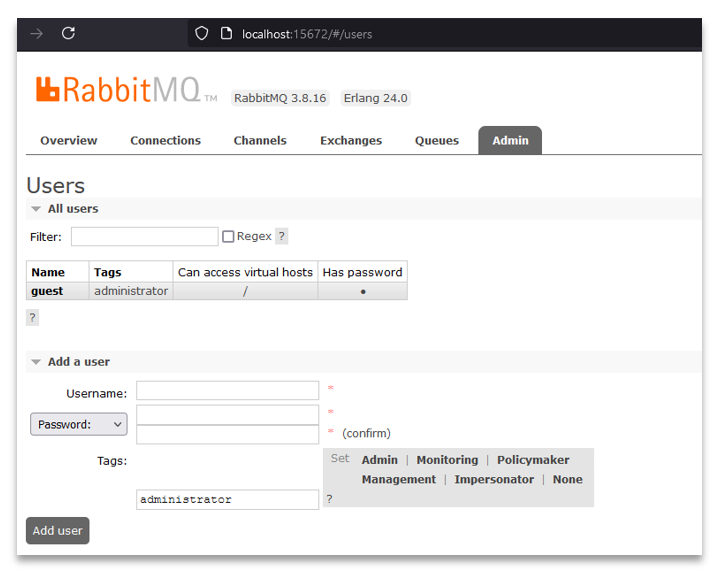Open the Queues tab

[x=437, y=141]
